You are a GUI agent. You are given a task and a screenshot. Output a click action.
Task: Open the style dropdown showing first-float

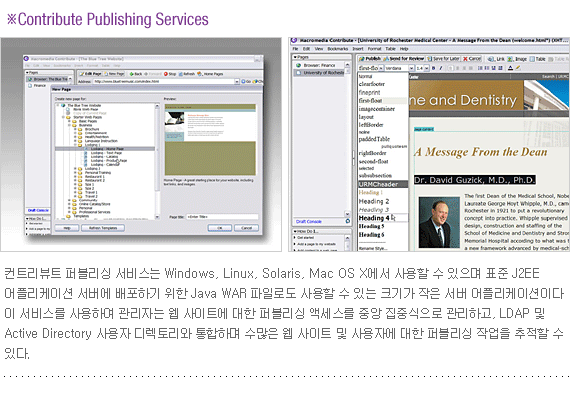tap(371, 68)
